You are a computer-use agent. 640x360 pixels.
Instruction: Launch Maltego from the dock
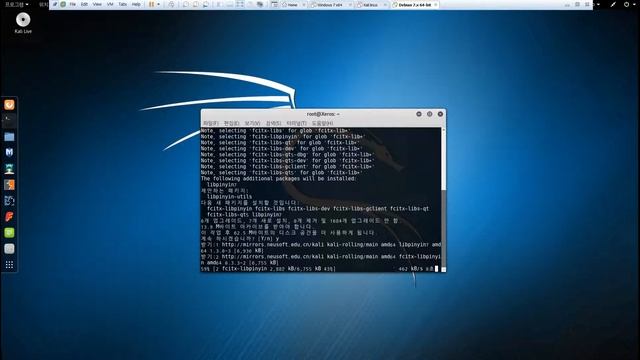coord(9,200)
